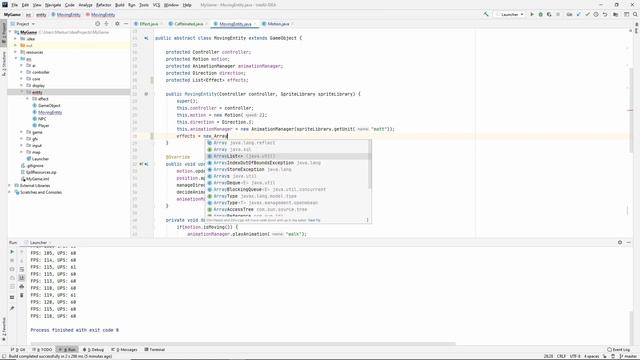This screenshot has height=360, width=640.
Task: Toggle scroll-to-end in the Run console
Action: (22, 278)
